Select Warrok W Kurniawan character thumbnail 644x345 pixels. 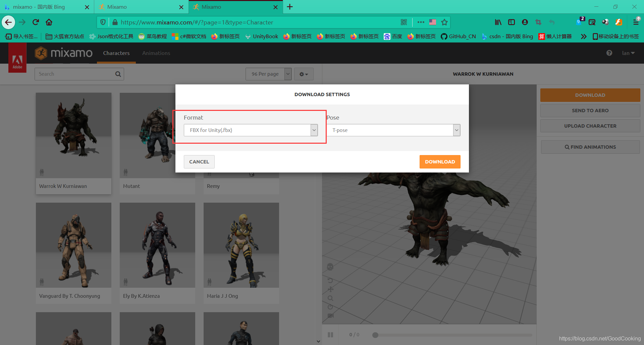point(73,135)
